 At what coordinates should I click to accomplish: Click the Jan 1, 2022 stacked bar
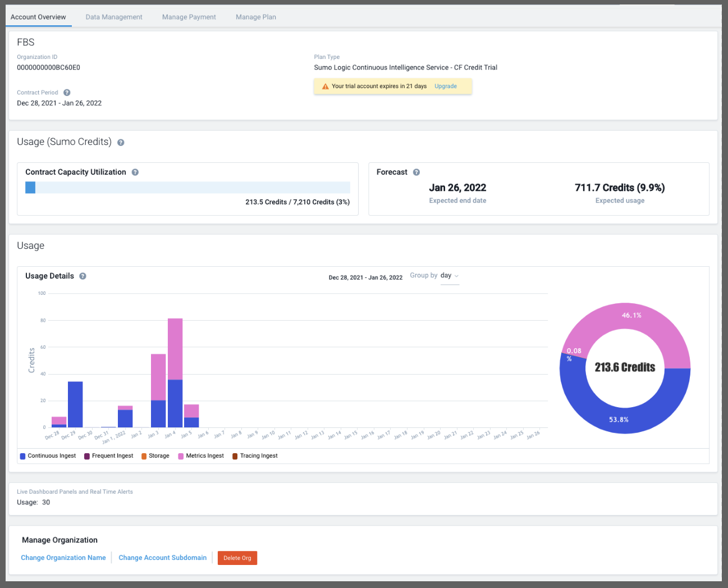(x=125, y=416)
